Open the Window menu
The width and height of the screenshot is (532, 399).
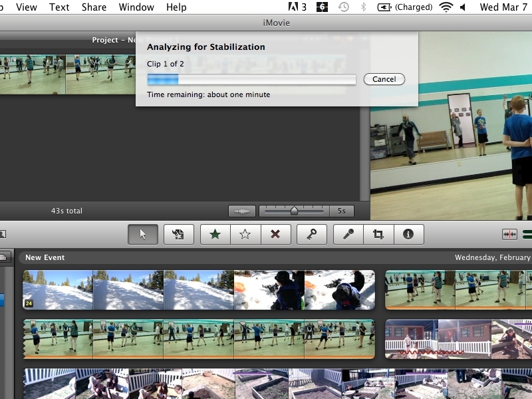pyautogui.click(x=136, y=7)
